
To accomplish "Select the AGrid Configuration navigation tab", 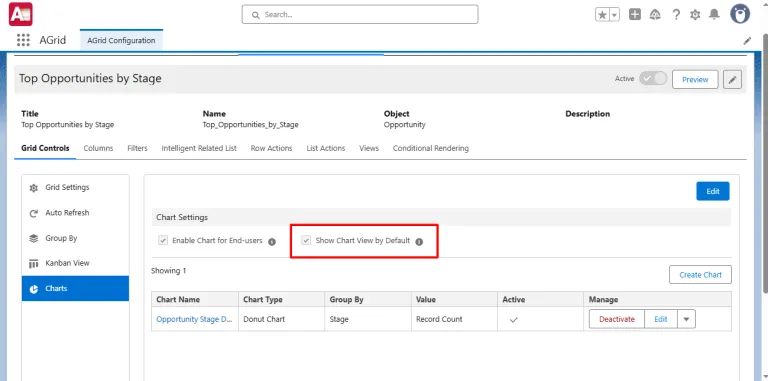I will pyautogui.click(x=121, y=41).
